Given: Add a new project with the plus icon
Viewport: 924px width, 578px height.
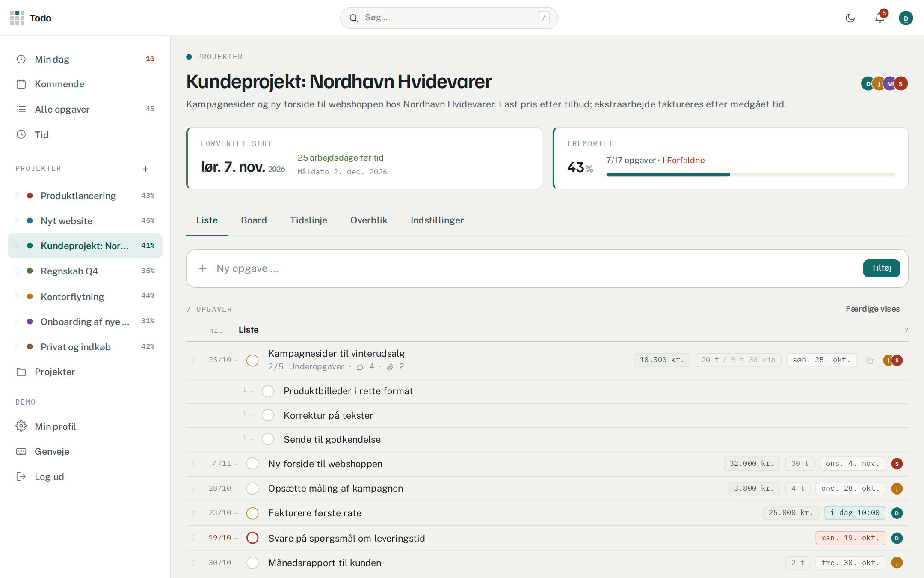Looking at the screenshot, I should click(x=145, y=169).
